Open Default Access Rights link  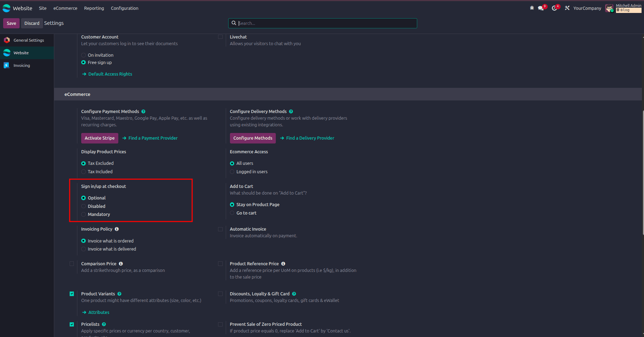tap(107, 74)
